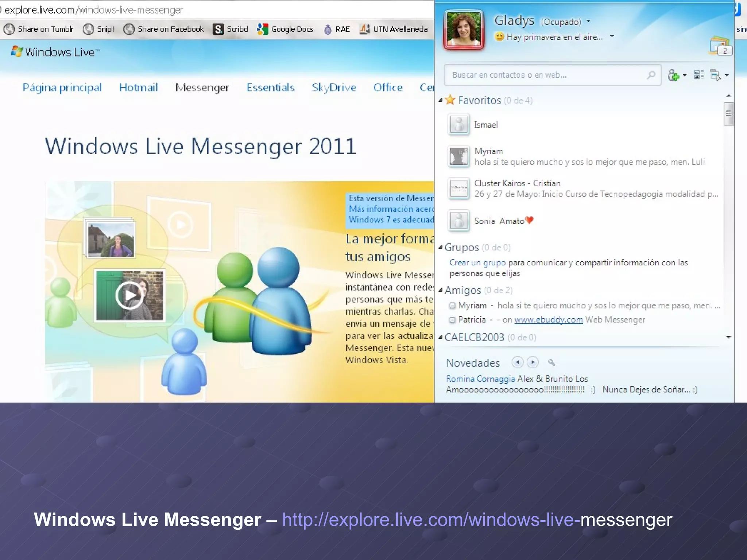Click the previous Novedades arrow

coord(517,362)
